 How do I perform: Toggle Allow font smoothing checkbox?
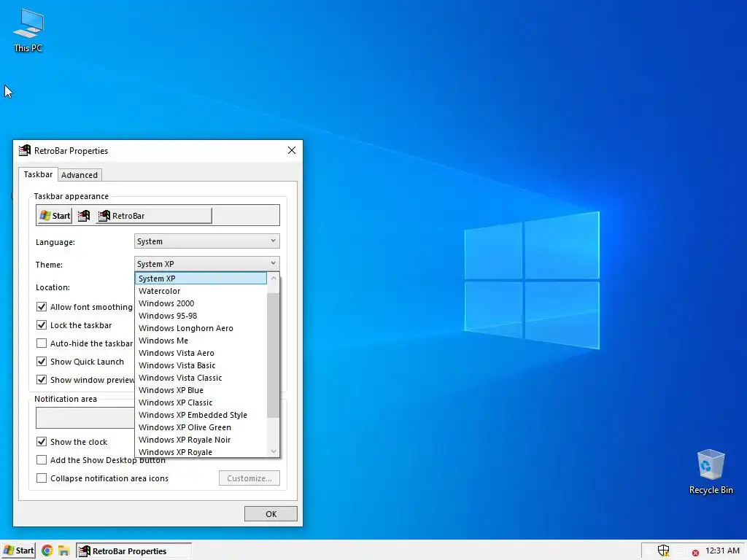(42, 307)
